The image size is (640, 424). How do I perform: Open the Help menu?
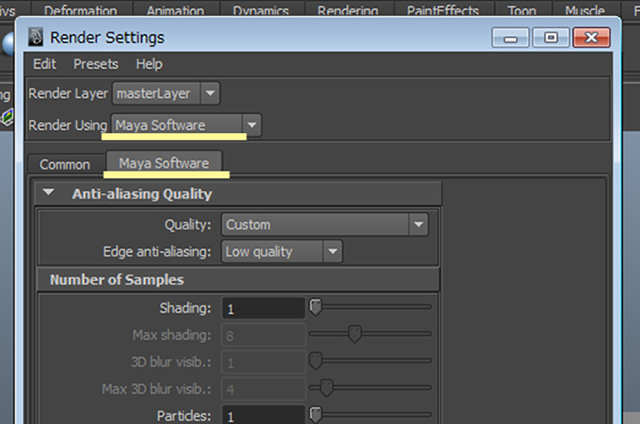[x=149, y=64]
